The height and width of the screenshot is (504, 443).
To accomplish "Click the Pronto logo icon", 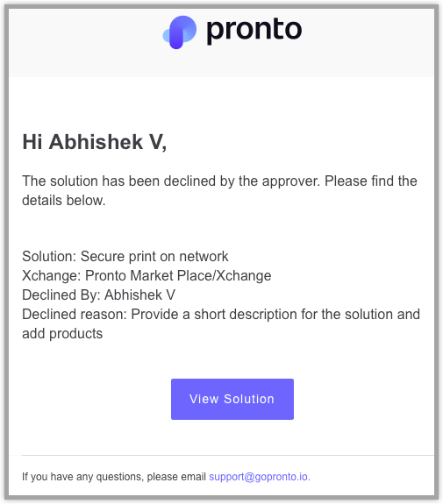I will [x=180, y=32].
